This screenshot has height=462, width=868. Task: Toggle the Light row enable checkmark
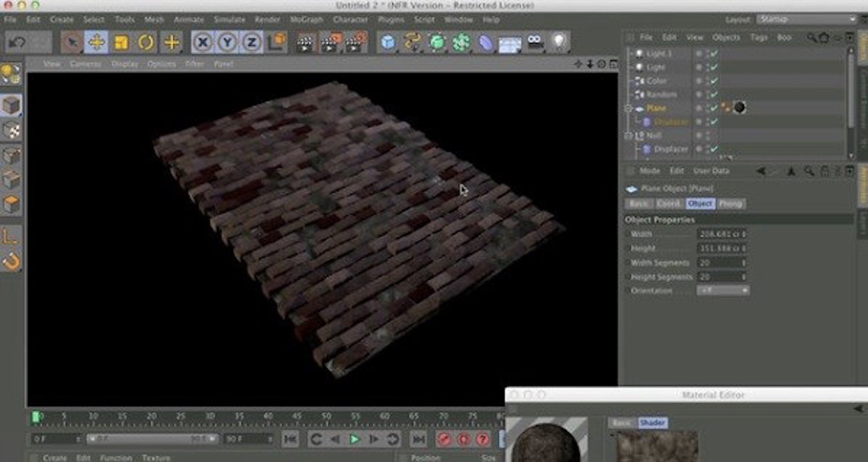click(x=714, y=67)
